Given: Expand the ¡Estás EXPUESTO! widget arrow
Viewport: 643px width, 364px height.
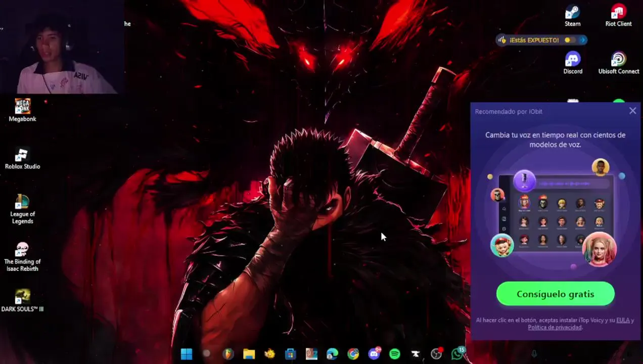Looking at the screenshot, I should pyautogui.click(x=583, y=40).
